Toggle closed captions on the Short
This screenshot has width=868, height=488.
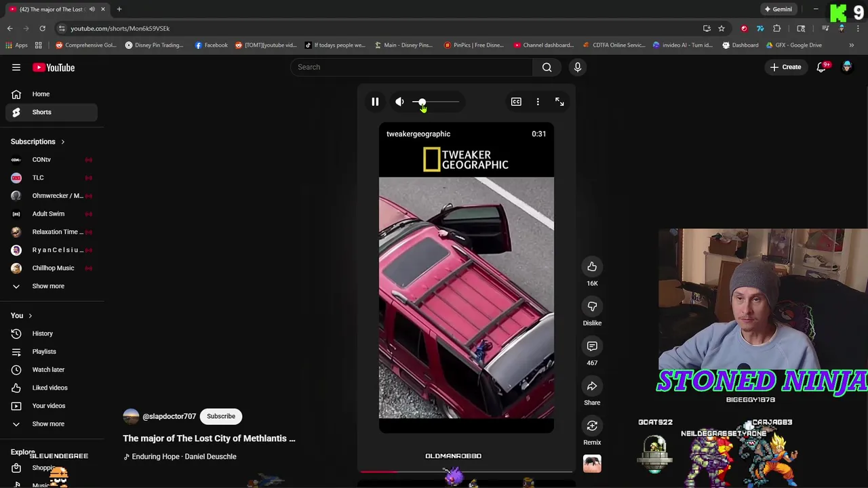coord(516,102)
